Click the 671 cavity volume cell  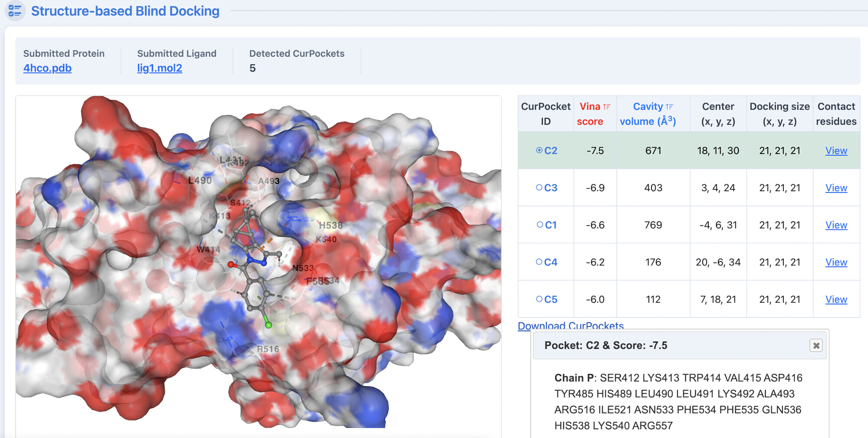click(653, 150)
